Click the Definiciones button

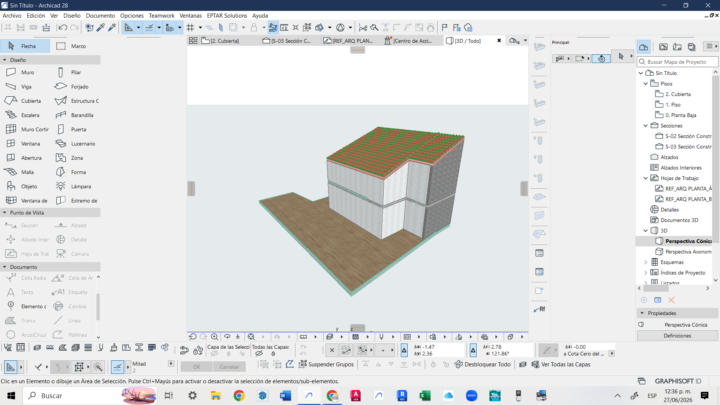tap(677, 336)
